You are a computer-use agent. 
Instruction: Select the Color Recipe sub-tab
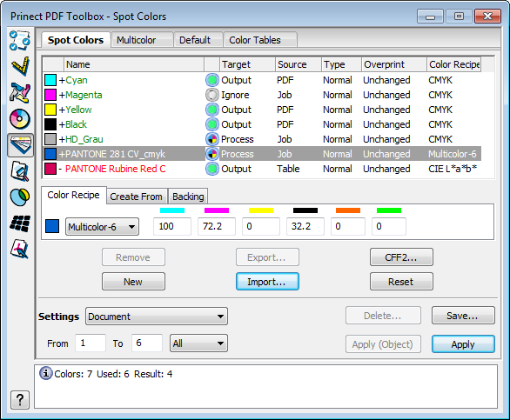(x=73, y=195)
